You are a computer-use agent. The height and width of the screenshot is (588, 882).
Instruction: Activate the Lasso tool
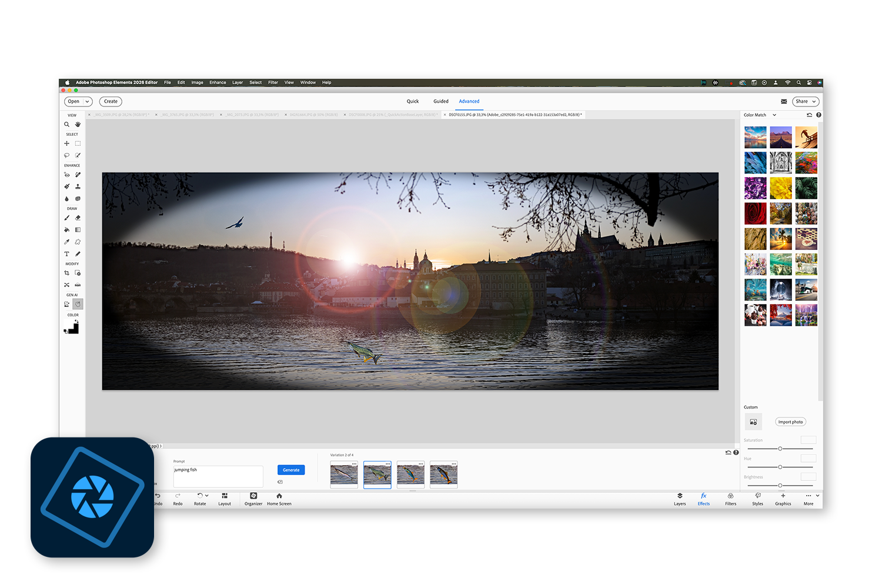click(66, 155)
